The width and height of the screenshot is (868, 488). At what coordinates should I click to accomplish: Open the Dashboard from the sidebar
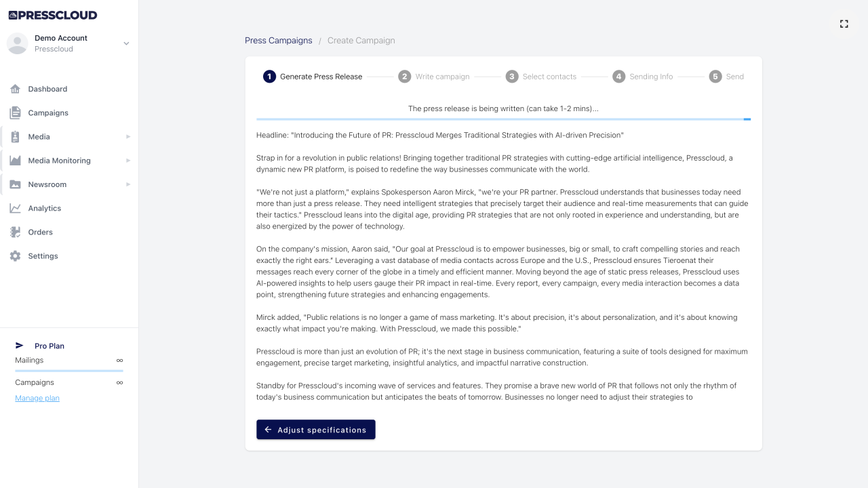pos(47,89)
